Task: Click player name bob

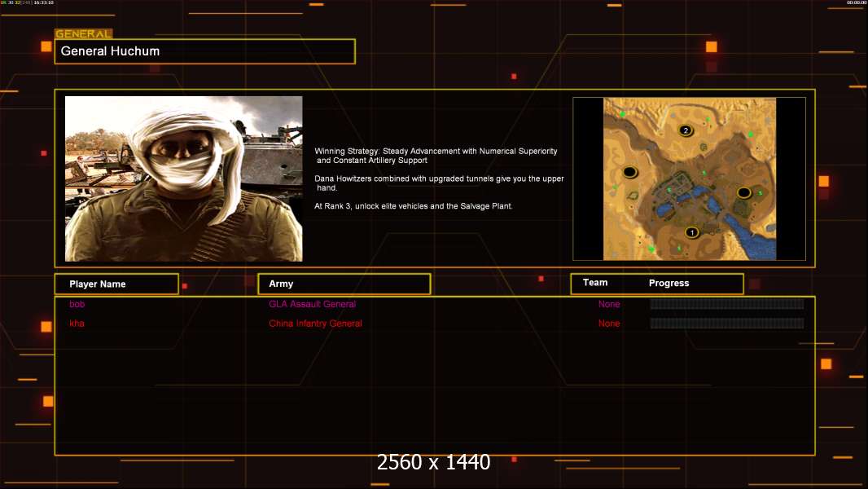Action: [x=77, y=304]
